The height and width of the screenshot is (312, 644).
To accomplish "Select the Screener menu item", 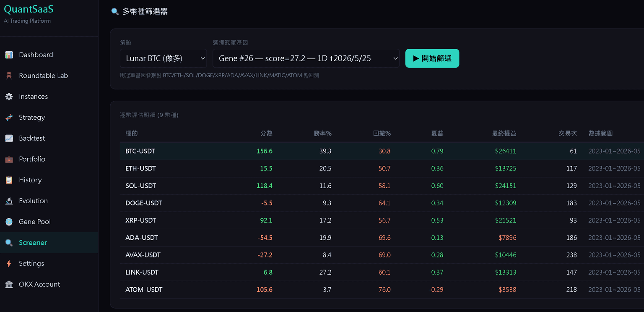I will coord(49,243).
